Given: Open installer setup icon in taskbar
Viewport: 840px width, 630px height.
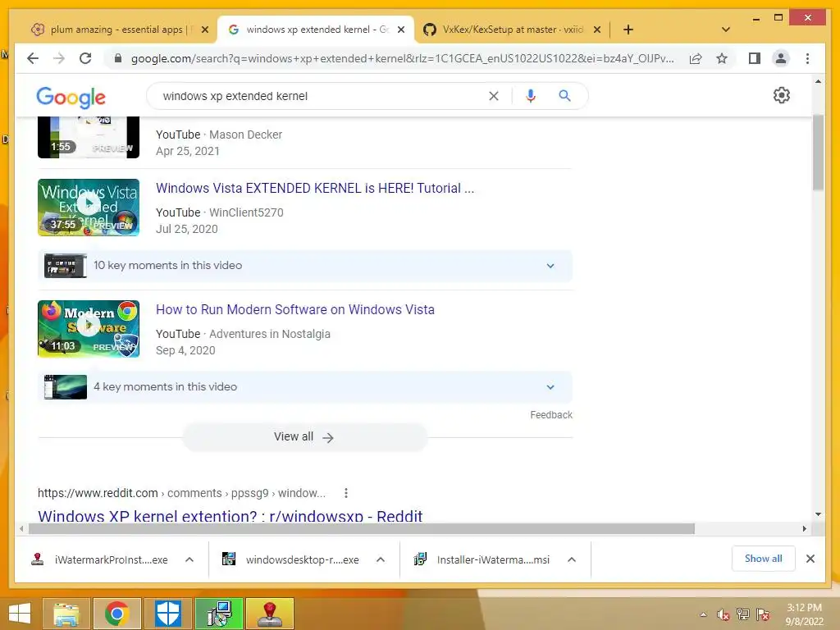Looking at the screenshot, I should coord(219,614).
